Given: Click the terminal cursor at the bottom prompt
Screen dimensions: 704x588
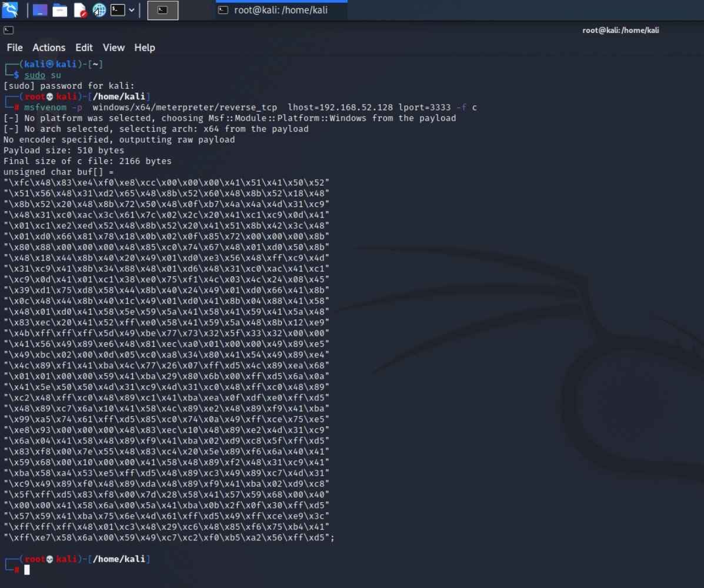Looking at the screenshot, I should (x=27, y=570).
